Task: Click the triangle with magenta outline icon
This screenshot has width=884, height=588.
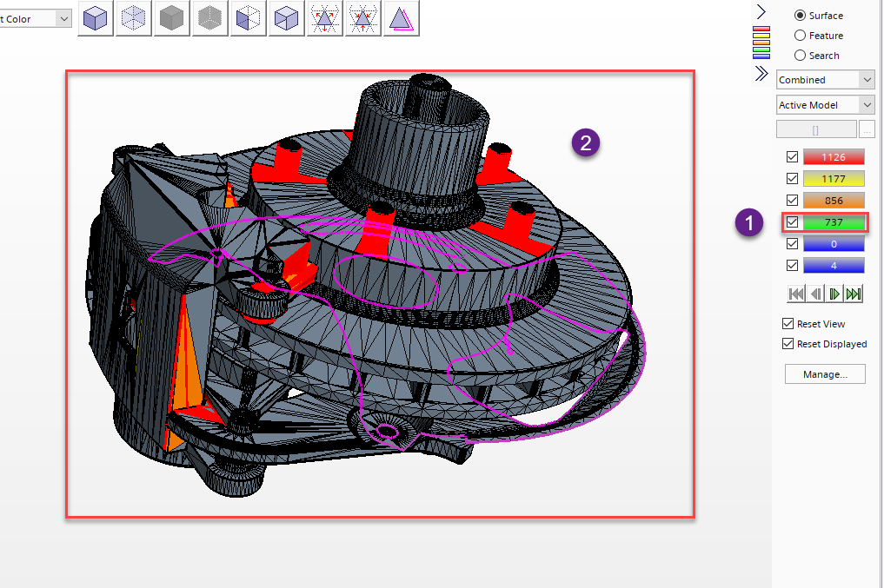Action: (401, 18)
